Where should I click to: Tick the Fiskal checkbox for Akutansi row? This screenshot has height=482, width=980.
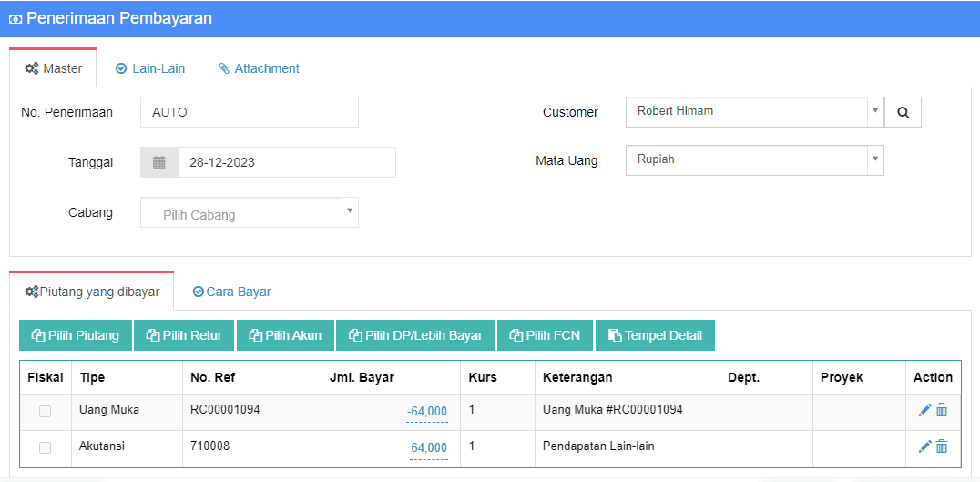click(x=45, y=447)
